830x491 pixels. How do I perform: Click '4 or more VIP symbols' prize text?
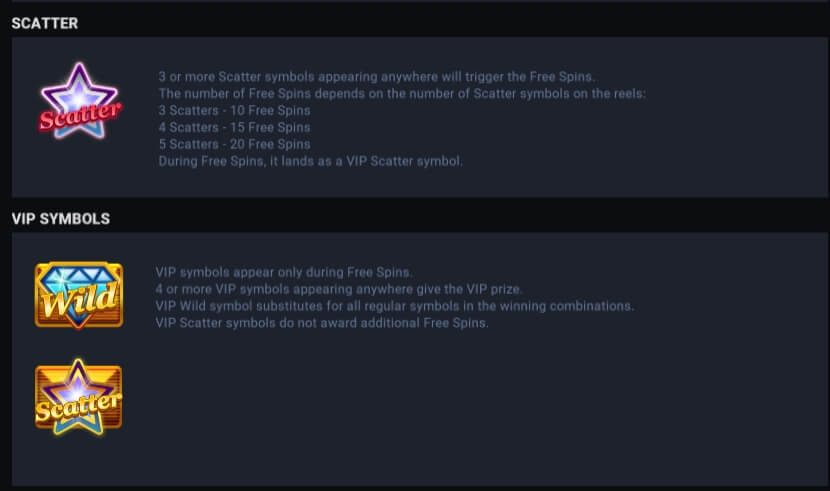tap(339, 289)
